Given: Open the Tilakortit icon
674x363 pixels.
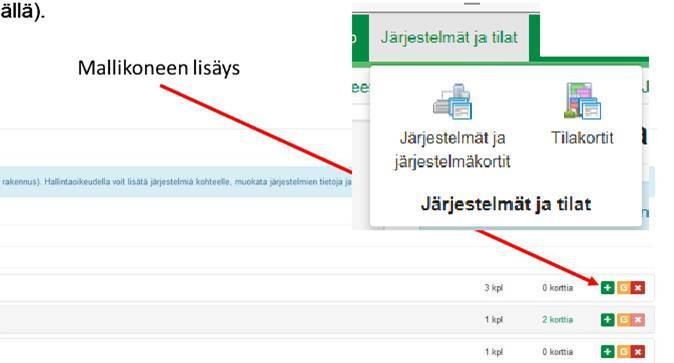Looking at the screenshot, I should [x=582, y=101].
